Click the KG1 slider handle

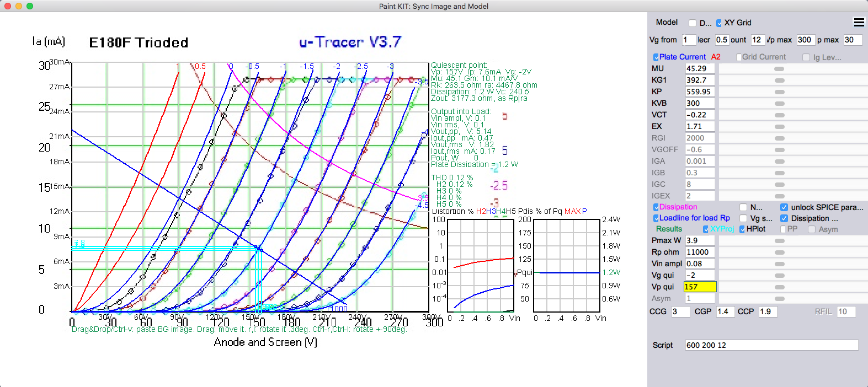pyautogui.click(x=779, y=80)
